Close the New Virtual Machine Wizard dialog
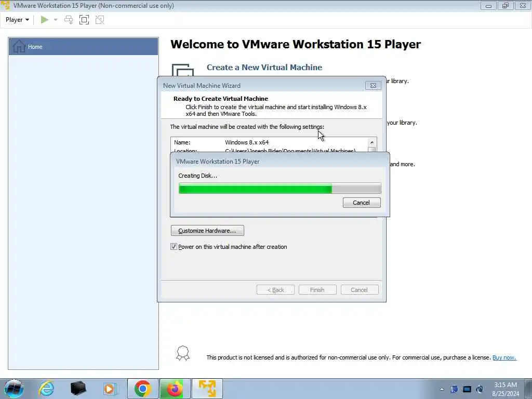 pos(373,86)
